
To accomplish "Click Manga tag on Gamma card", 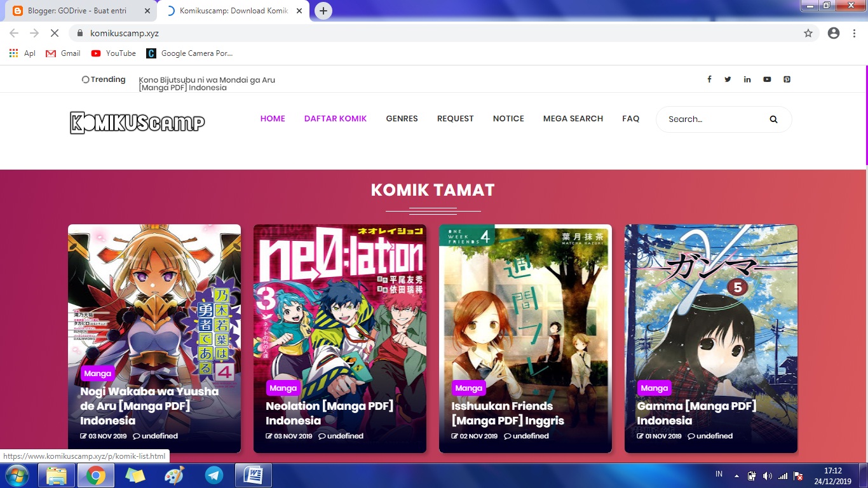I will pyautogui.click(x=654, y=388).
